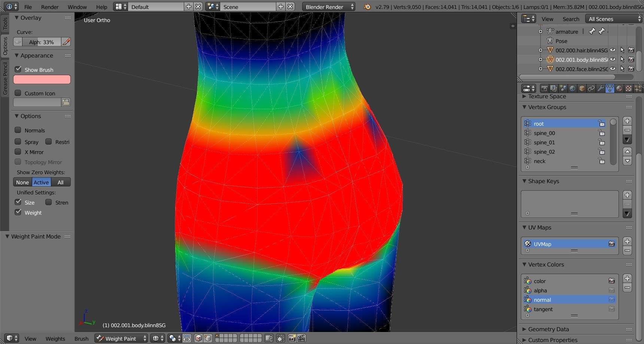This screenshot has width=644, height=344.
Task: Open the vertex group specials dropdown arrow
Action: (x=628, y=140)
